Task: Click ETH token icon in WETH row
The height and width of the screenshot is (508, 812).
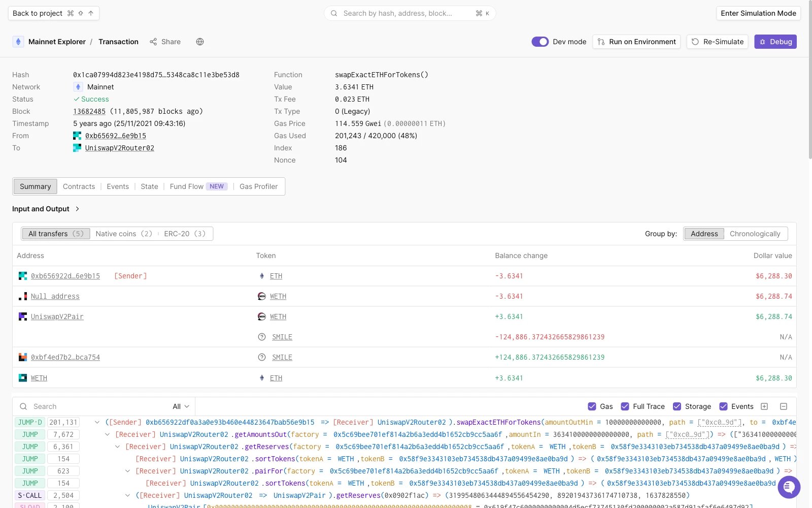Action: click(x=262, y=378)
